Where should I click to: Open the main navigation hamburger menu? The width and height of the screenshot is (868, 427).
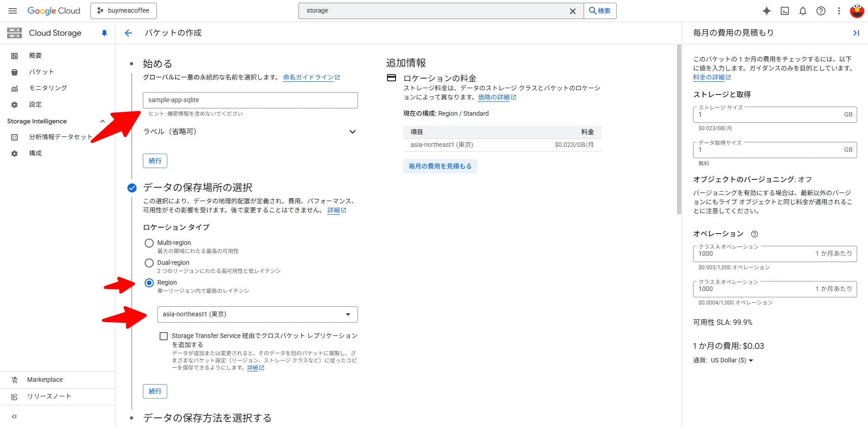13,11
